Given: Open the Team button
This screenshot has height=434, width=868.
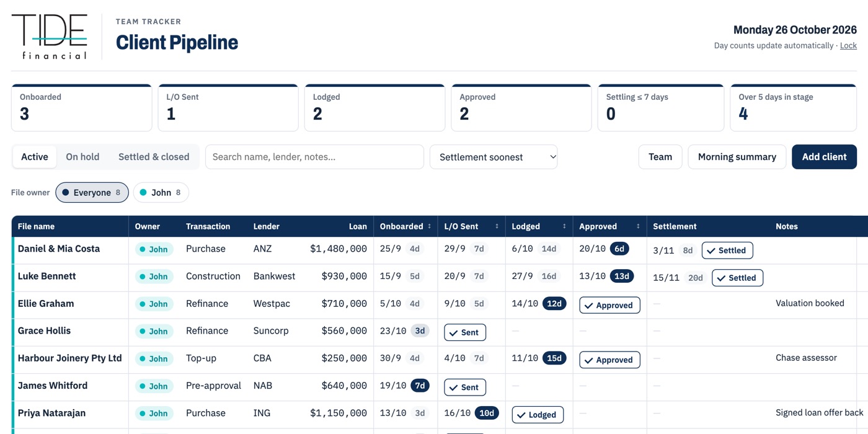Looking at the screenshot, I should click(x=660, y=157).
